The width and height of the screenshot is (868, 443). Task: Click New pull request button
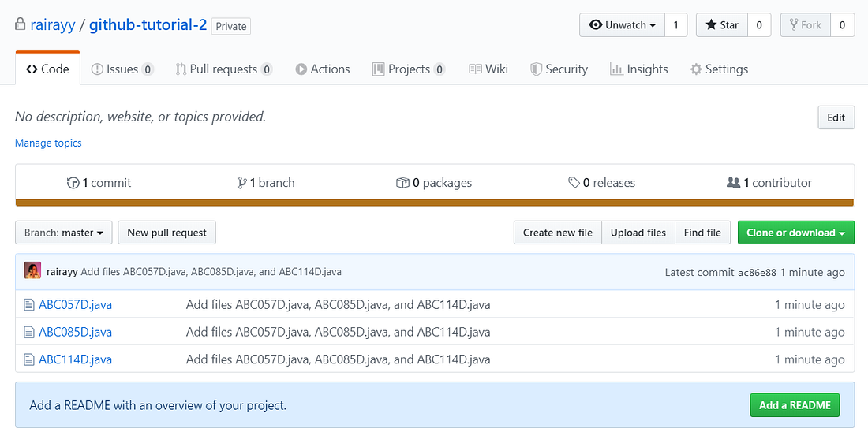166,233
